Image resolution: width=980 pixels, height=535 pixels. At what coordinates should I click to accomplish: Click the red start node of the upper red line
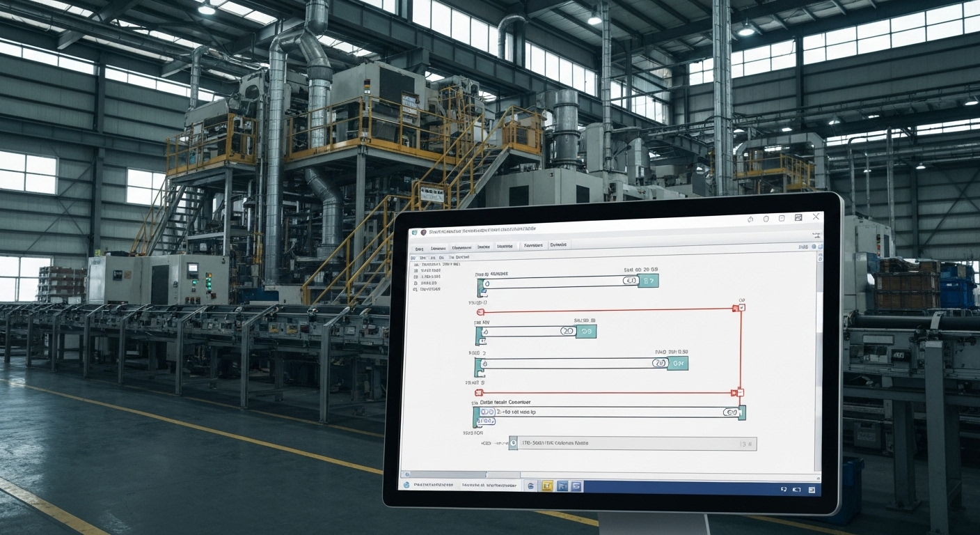click(x=480, y=312)
